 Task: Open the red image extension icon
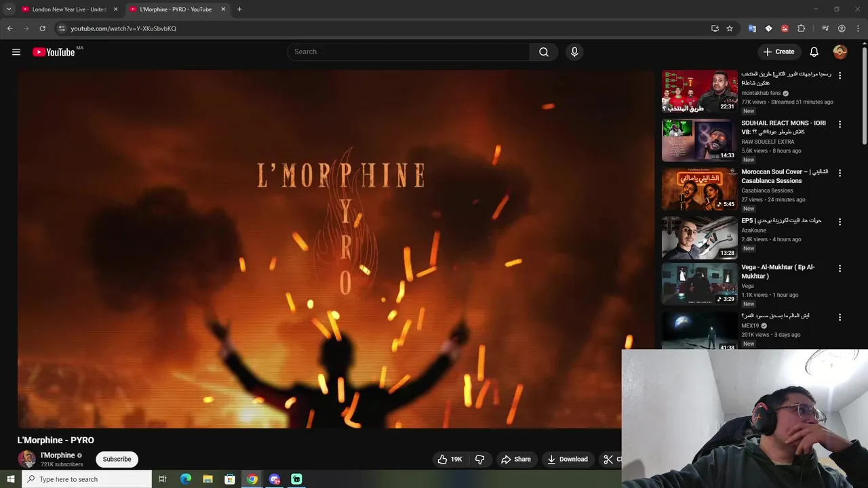coord(785,28)
